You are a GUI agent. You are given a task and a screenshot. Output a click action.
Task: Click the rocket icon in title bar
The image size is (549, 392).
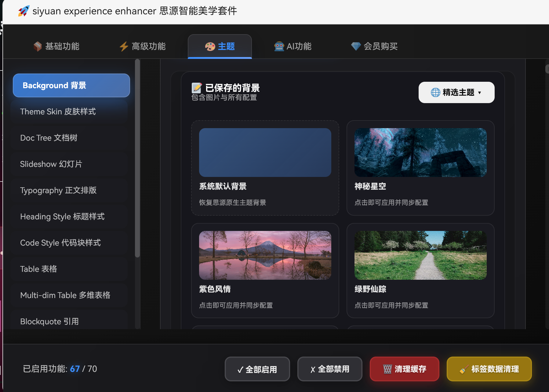[x=24, y=11]
